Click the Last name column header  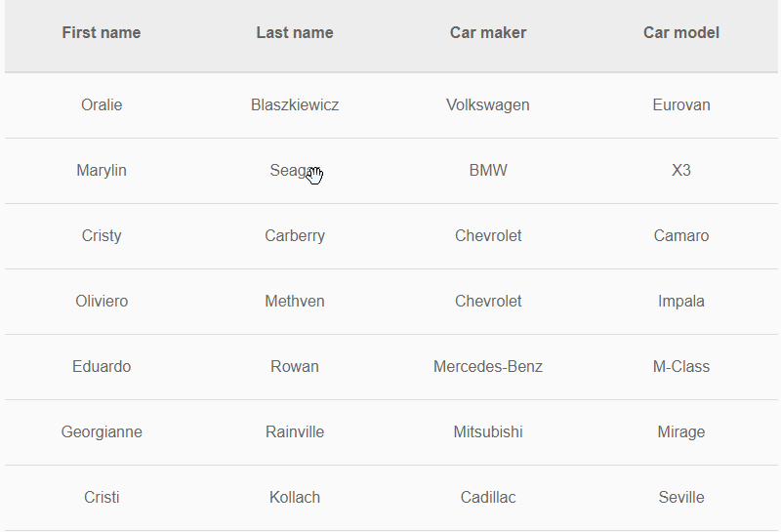point(295,33)
